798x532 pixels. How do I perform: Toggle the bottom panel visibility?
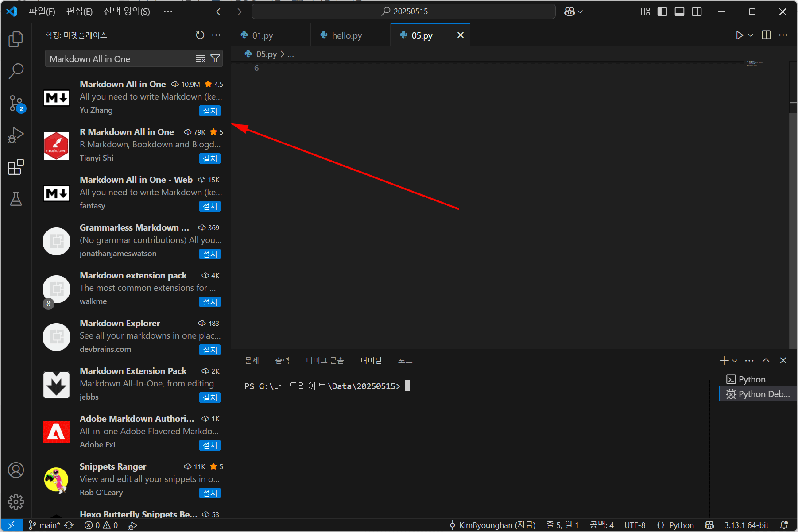click(679, 12)
